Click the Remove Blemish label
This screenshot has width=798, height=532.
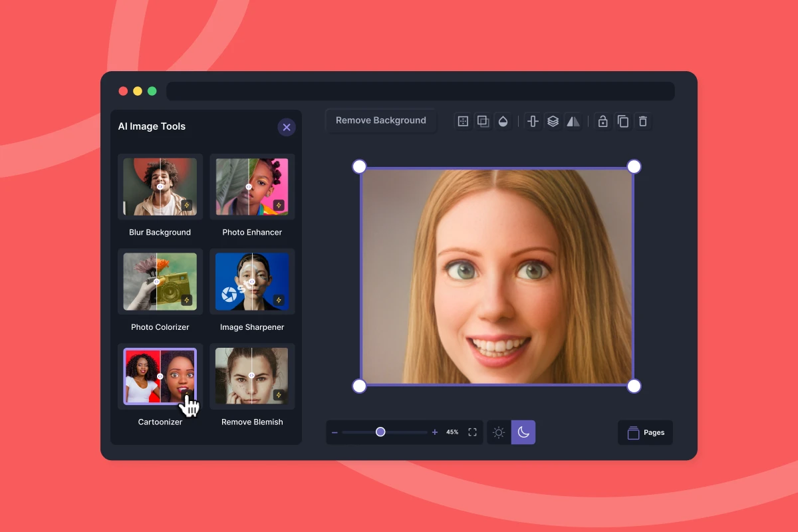pos(252,422)
